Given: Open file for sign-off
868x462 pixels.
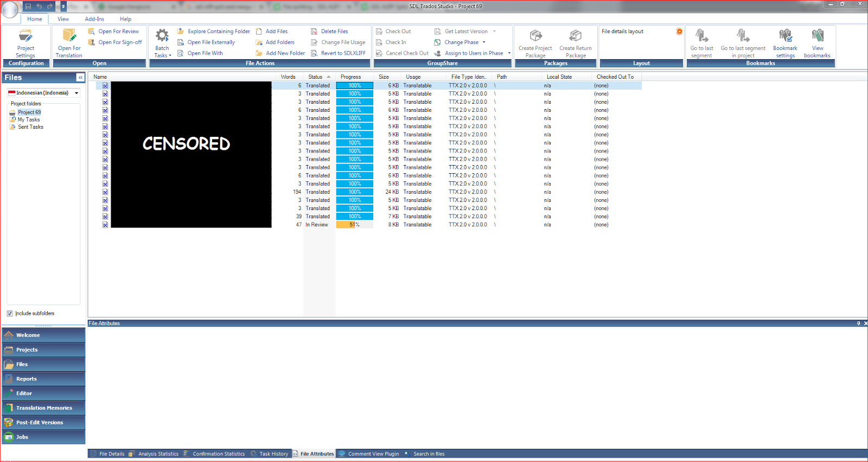Looking at the screenshot, I should [115, 42].
